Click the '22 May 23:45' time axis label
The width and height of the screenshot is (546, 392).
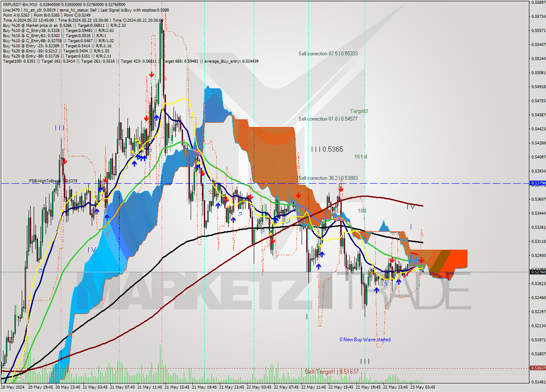[x=396, y=387]
